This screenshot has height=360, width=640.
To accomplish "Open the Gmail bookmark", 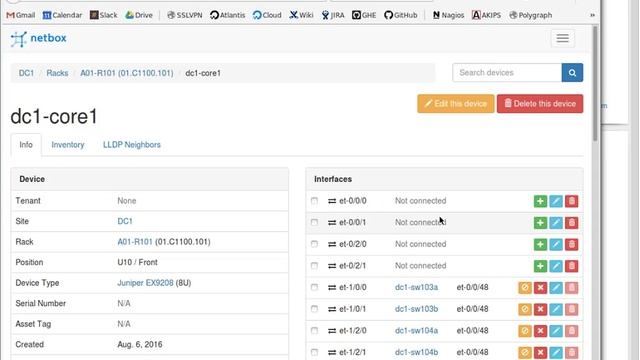I will point(20,15).
